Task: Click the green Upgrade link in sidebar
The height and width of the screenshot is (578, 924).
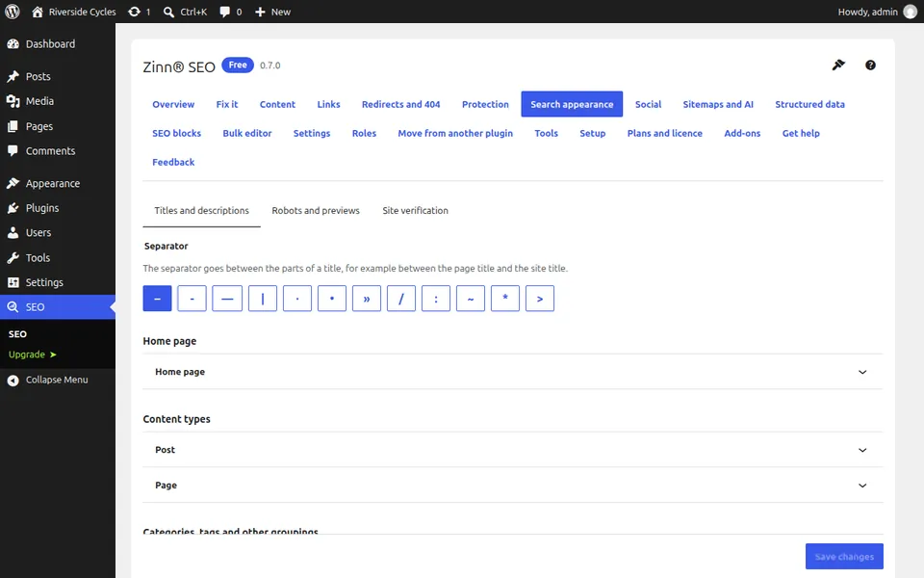Action: coord(33,355)
